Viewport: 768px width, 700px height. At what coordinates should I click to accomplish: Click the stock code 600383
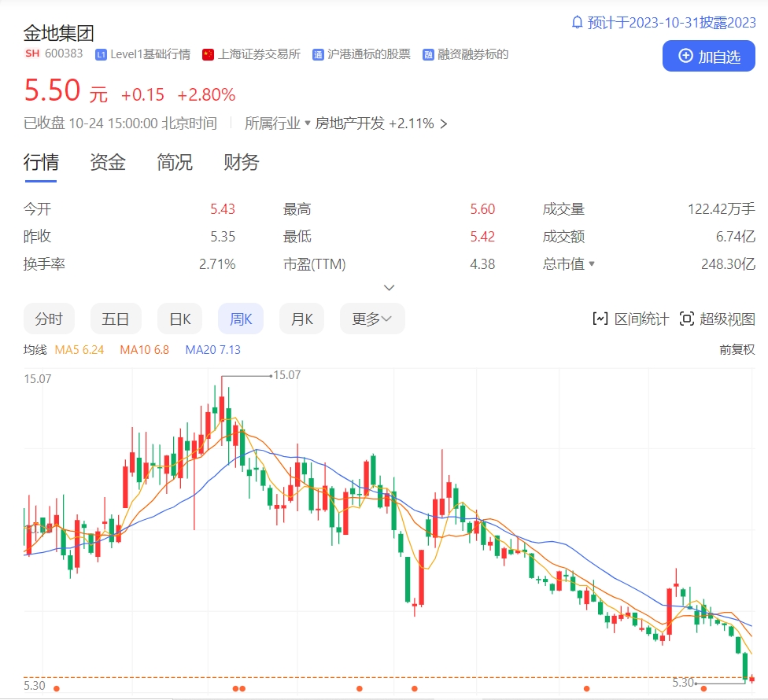[65, 53]
